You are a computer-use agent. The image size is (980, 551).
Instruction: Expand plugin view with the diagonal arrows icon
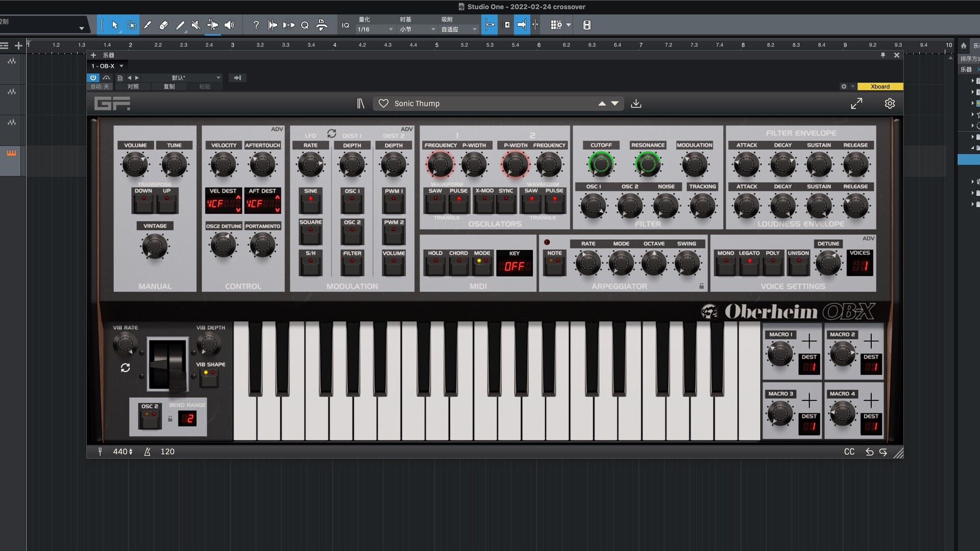pyautogui.click(x=856, y=104)
